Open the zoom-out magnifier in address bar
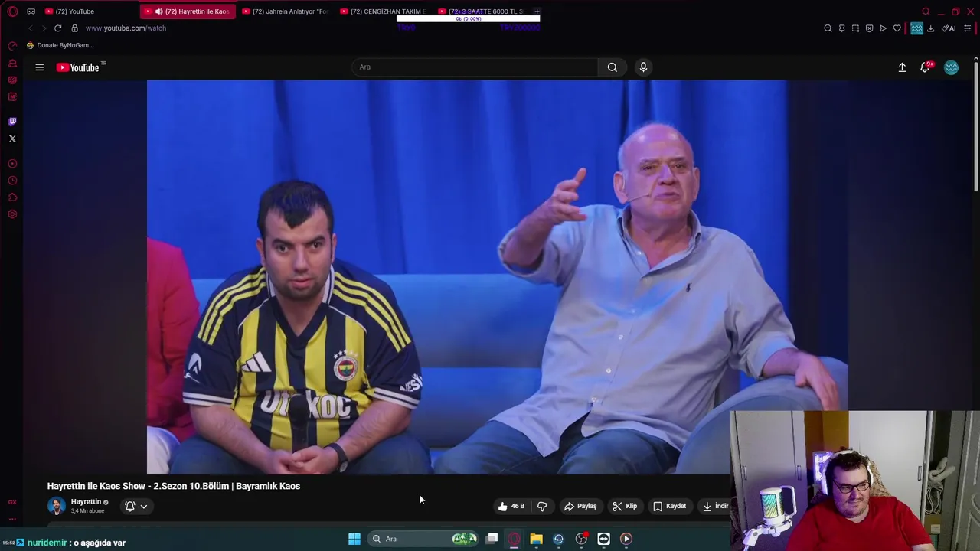The image size is (980, 551). tap(828, 28)
